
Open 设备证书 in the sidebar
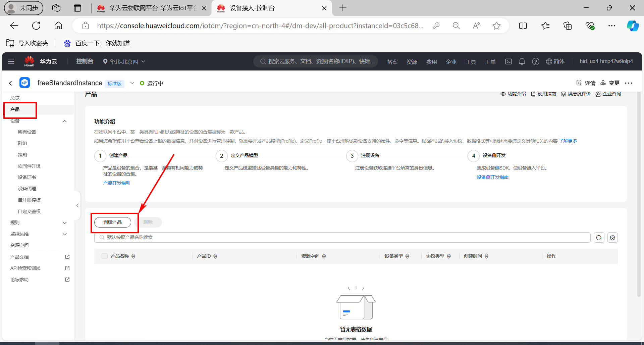(27, 177)
